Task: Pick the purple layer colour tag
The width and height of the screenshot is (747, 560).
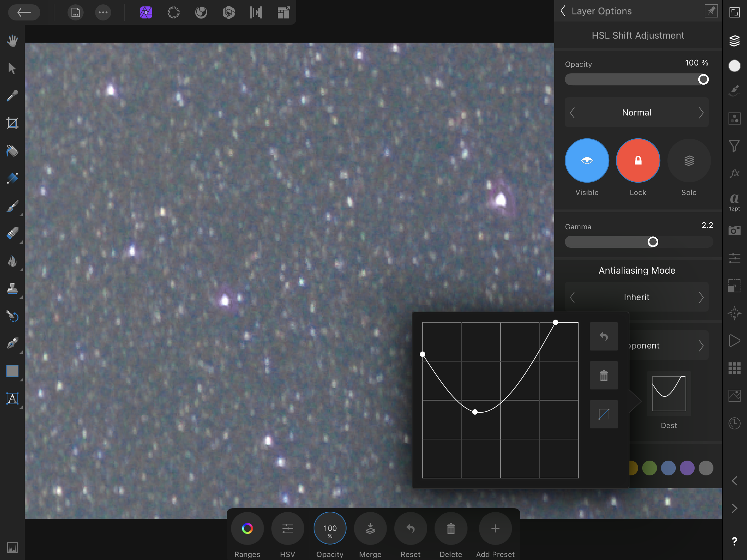Action: [x=687, y=468]
